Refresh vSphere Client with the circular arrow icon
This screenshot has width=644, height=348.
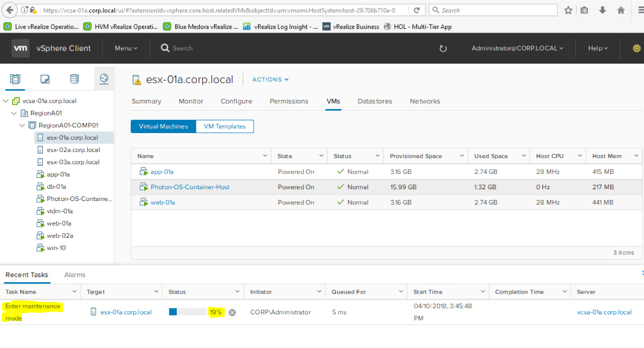443,49
